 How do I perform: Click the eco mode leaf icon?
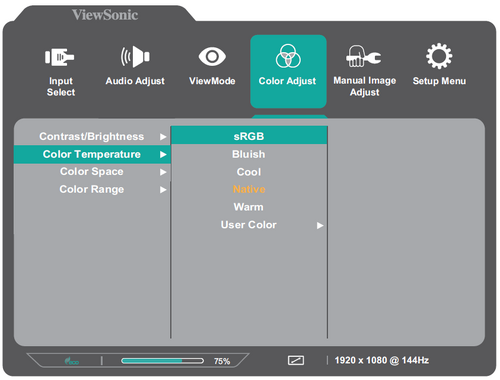pyautogui.click(x=72, y=361)
